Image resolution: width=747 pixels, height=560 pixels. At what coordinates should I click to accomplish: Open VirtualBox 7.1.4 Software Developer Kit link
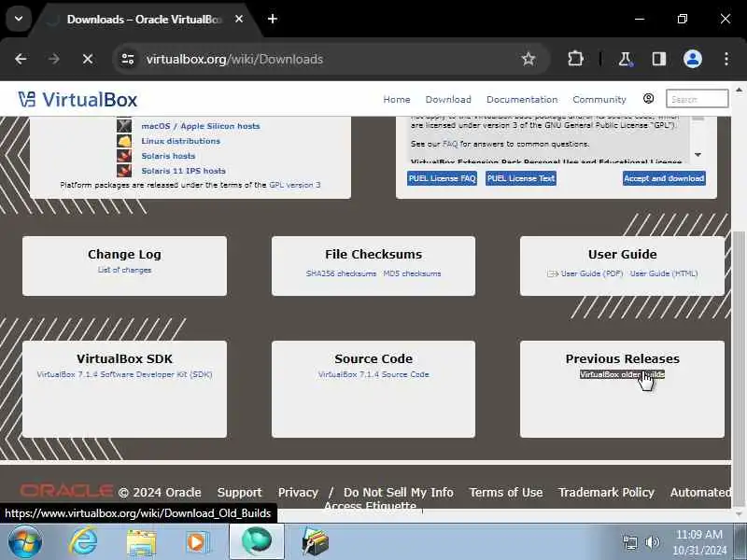[x=124, y=375]
